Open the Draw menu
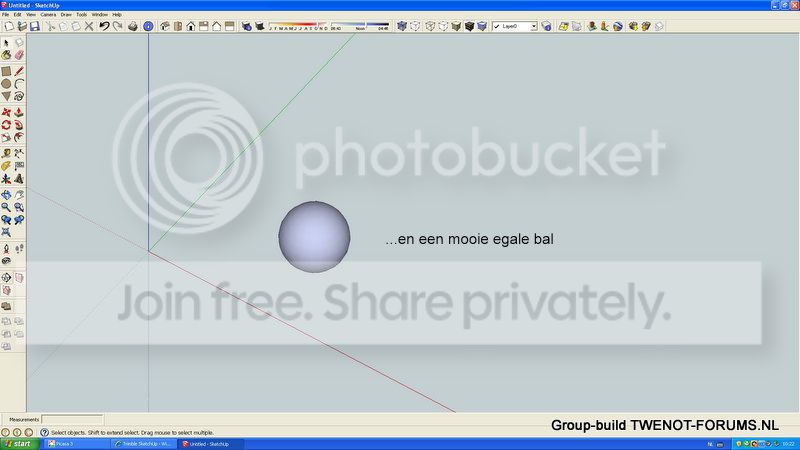This screenshot has height=450, width=800. pos(66,15)
